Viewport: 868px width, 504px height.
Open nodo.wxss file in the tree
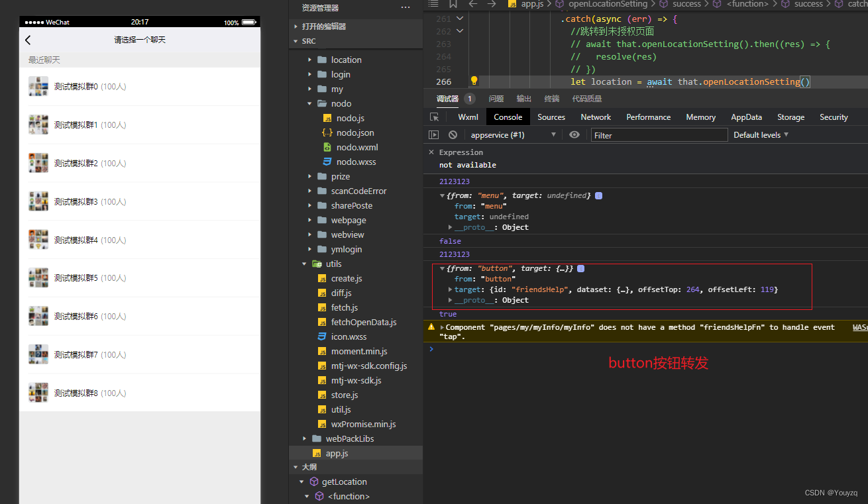point(356,162)
